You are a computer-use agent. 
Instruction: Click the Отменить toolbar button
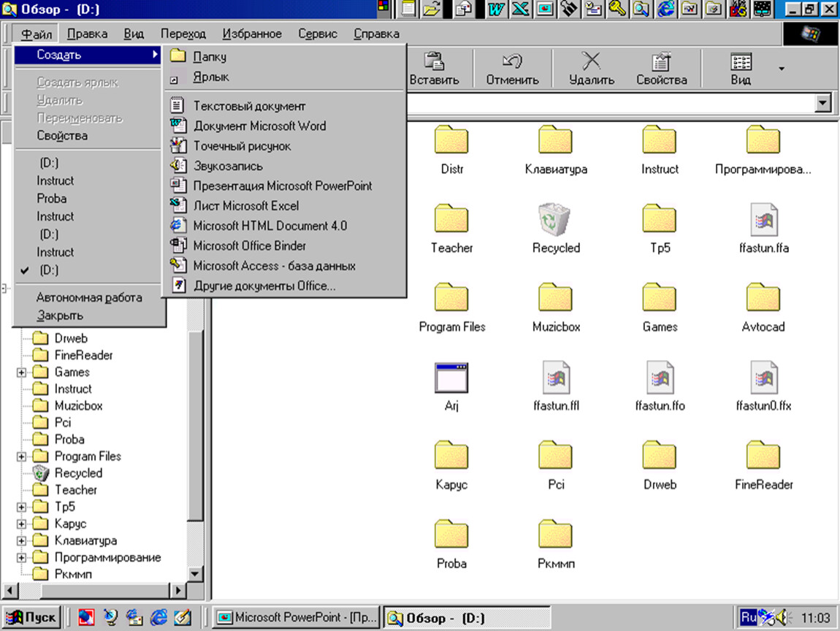[x=513, y=69]
